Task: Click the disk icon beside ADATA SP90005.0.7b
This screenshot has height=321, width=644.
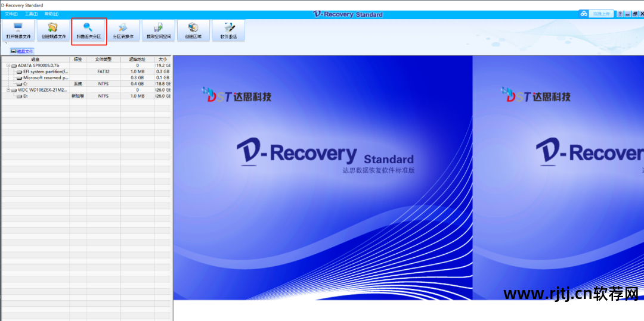Action: pyautogui.click(x=14, y=66)
